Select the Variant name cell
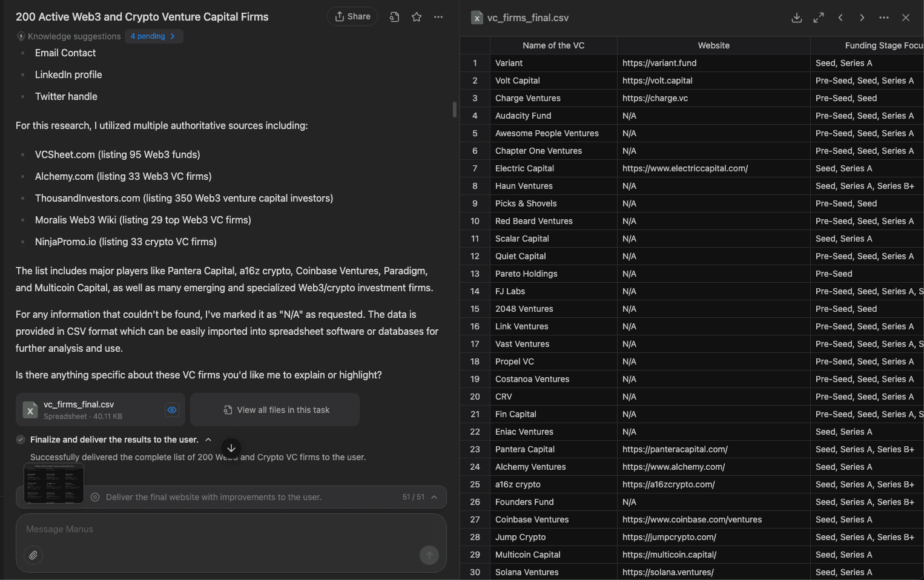924x580 pixels. point(553,63)
